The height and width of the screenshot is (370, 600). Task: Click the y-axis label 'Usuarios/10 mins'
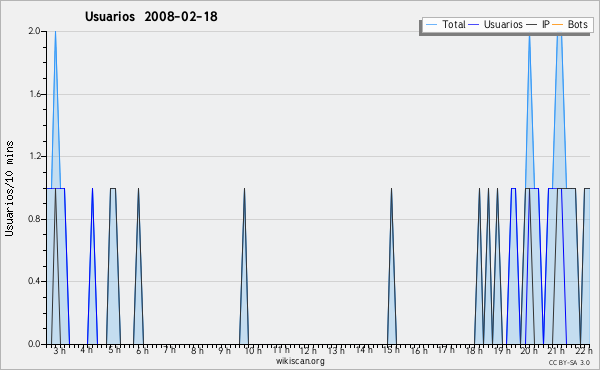[x=9, y=189]
